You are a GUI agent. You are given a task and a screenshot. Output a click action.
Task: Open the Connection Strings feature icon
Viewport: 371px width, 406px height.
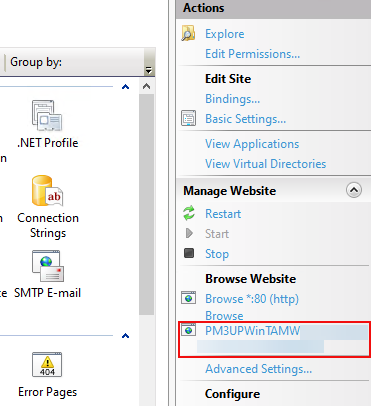click(47, 191)
